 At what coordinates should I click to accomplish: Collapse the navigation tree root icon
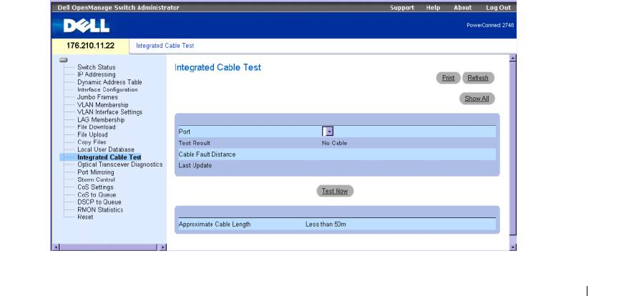(x=63, y=60)
